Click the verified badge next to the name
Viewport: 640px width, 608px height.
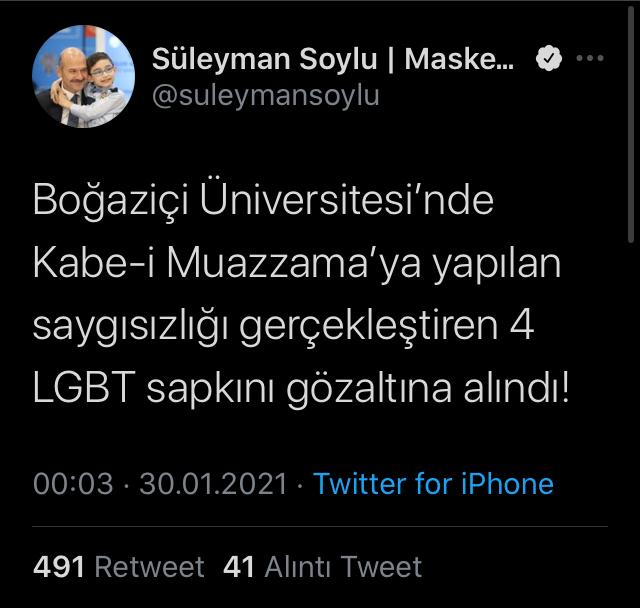548,59
